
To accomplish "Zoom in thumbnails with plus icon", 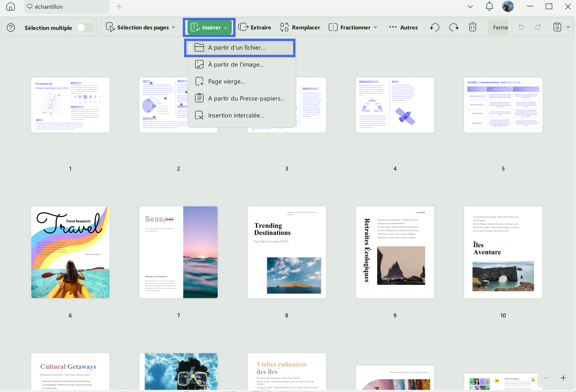I will coord(563,378).
